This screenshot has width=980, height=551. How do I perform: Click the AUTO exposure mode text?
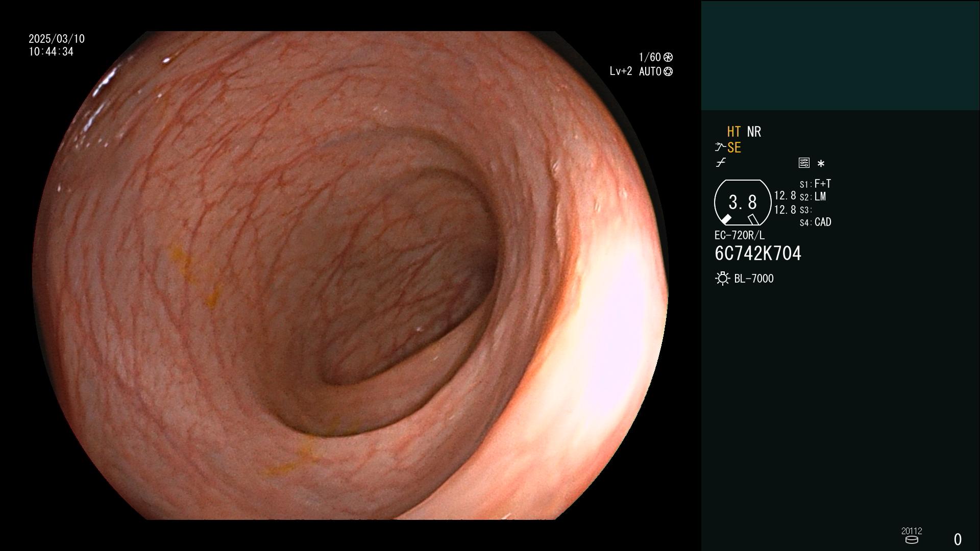click(x=650, y=71)
